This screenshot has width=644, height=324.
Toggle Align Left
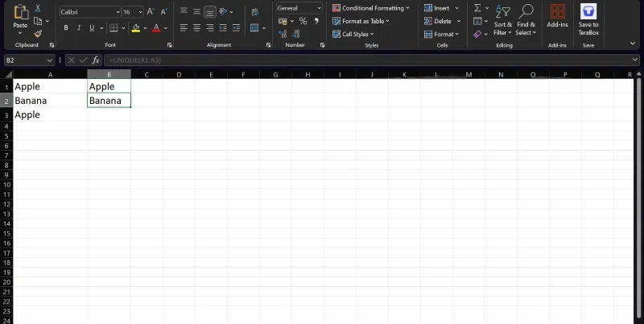click(184, 28)
